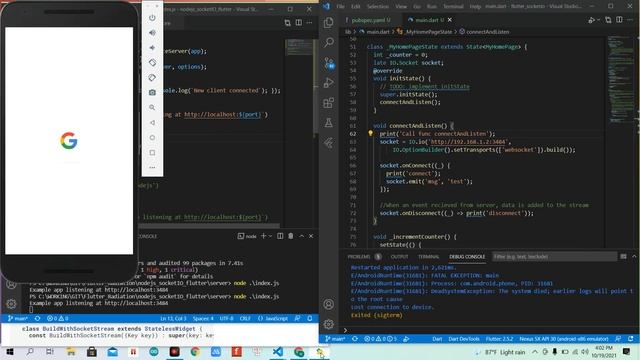Click Flutter 2.5.2 version in status bar
Viewport: 640px width, 360px height.
click(499, 339)
